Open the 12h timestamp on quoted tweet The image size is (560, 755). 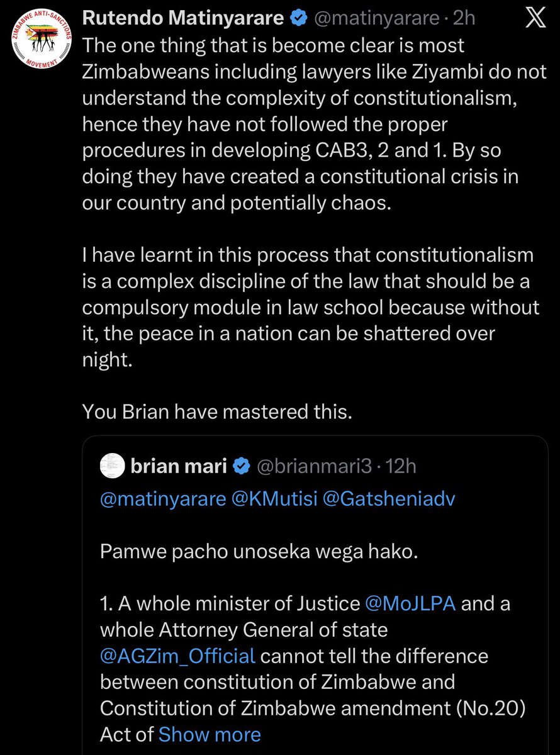click(401, 467)
